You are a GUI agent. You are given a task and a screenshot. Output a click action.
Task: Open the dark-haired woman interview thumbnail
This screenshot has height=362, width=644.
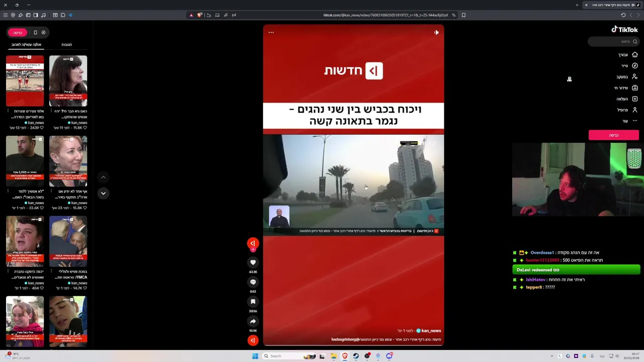pos(68,81)
